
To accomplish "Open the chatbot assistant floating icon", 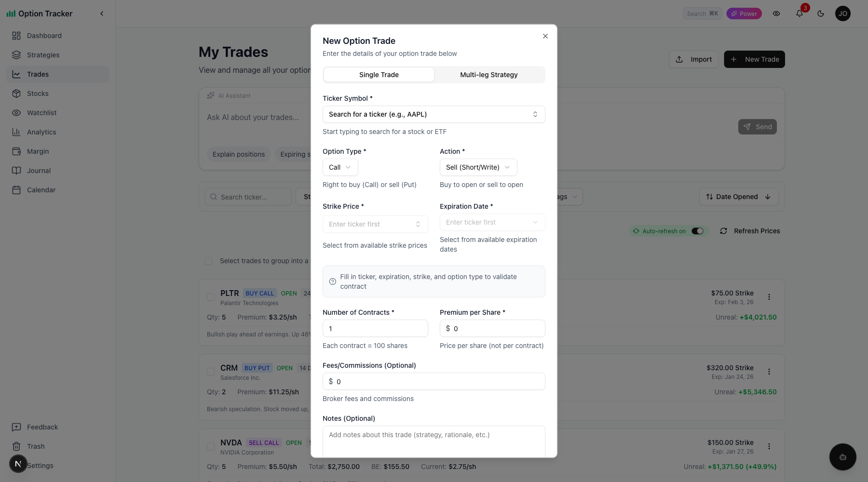I will pyautogui.click(x=842, y=457).
